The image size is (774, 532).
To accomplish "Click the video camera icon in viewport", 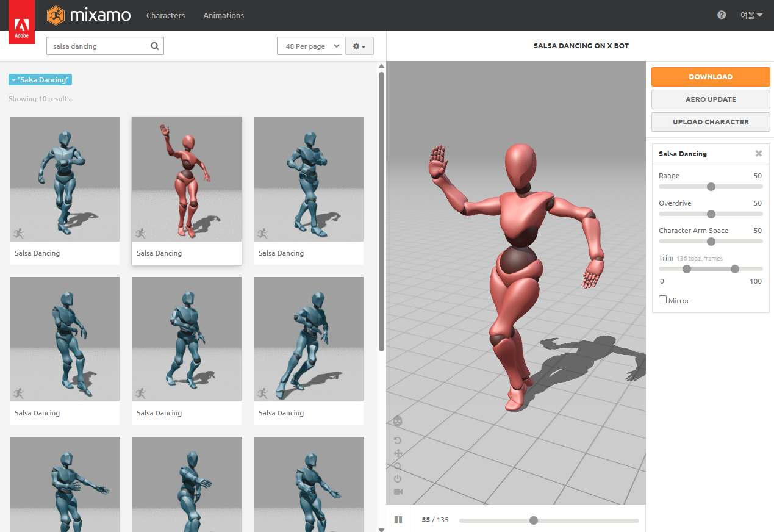I will point(398,492).
